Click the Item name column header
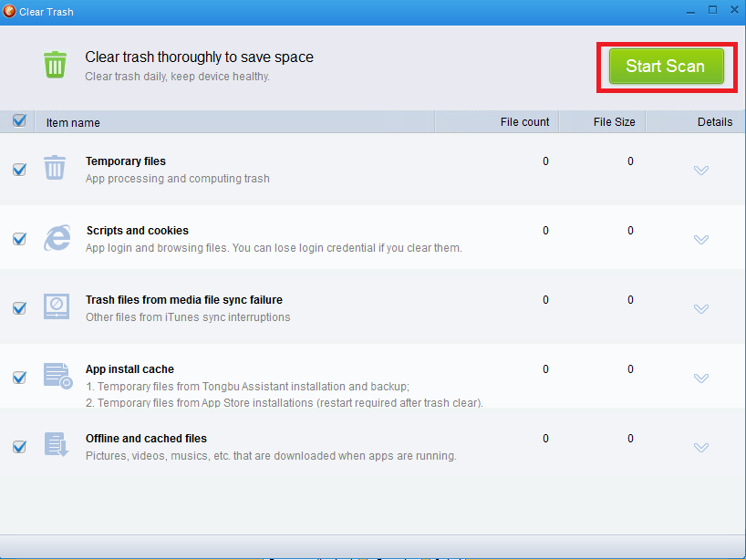 pyautogui.click(x=234, y=122)
